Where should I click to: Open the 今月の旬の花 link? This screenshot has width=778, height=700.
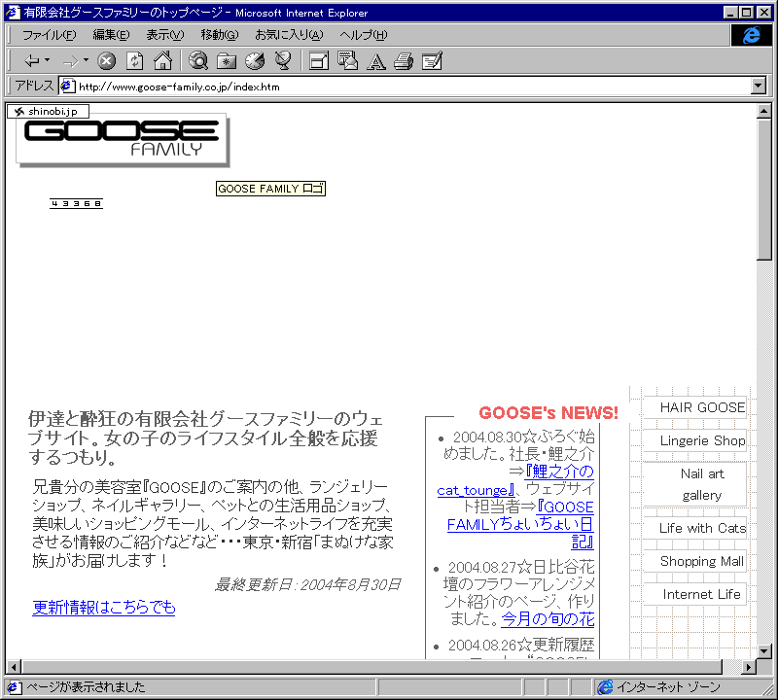point(548,618)
